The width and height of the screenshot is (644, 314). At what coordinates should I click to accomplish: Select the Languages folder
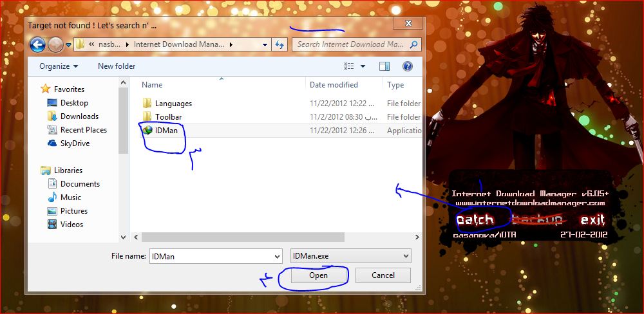[173, 104]
